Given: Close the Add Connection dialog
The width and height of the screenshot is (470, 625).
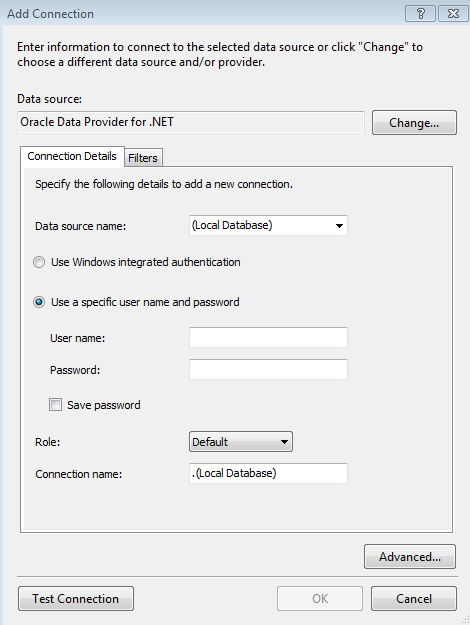Looking at the screenshot, I should pyautogui.click(x=453, y=14).
